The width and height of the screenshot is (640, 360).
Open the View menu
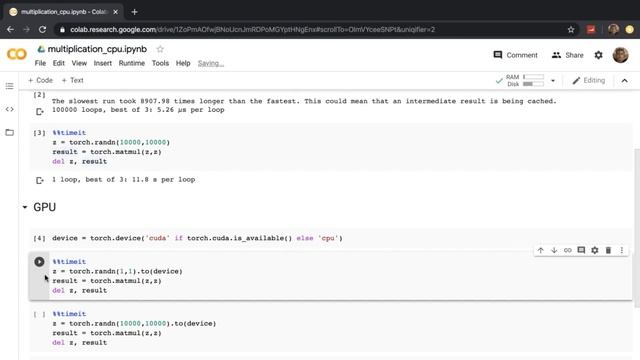pyautogui.click(x=79, y=63)
